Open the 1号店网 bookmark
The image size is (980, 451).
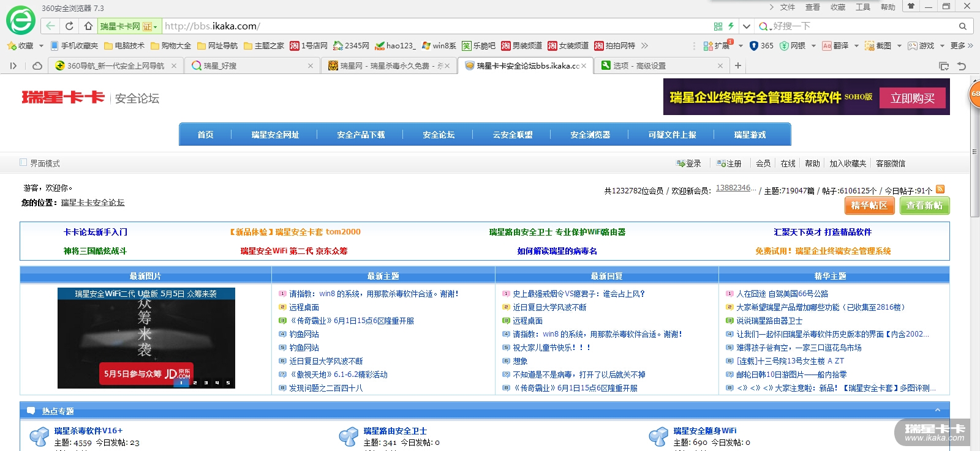click(x=309, y=46)
